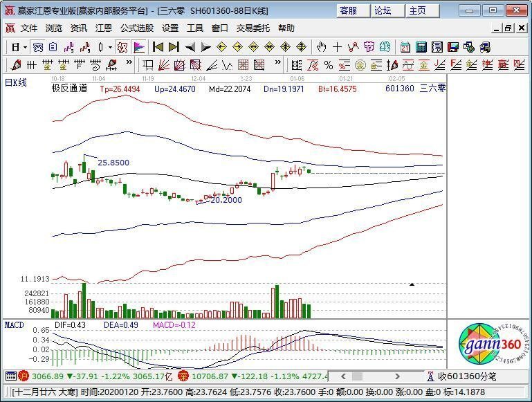
Task: Click the 沪 Shanghai index badge
Action: (24, 376)
